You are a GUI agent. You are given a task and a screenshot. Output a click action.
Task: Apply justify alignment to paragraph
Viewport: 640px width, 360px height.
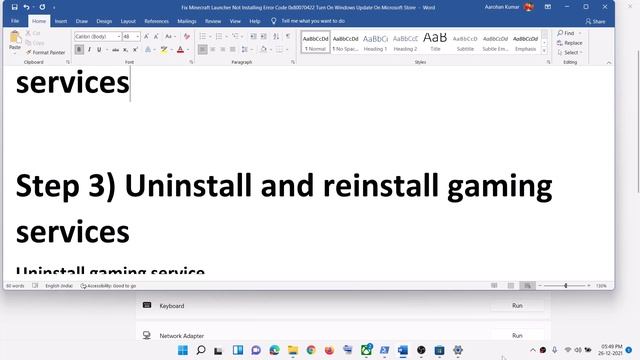click(x=232, y=50)
